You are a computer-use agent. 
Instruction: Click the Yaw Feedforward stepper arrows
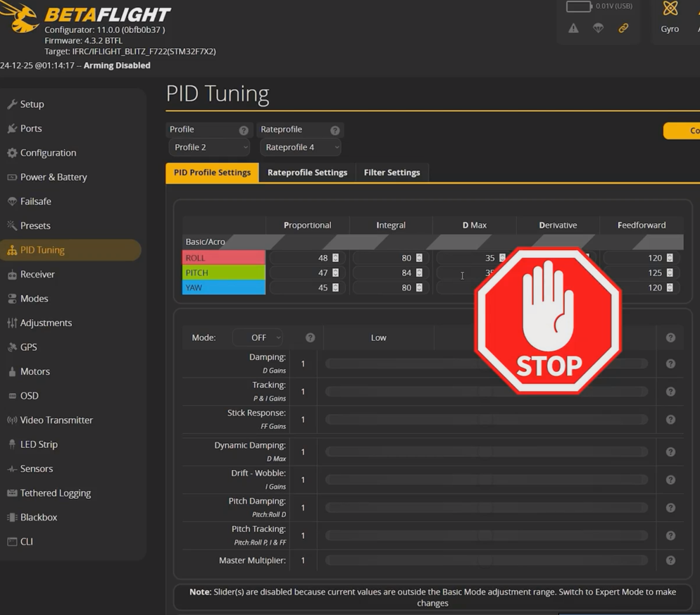(x=670, y=287)
